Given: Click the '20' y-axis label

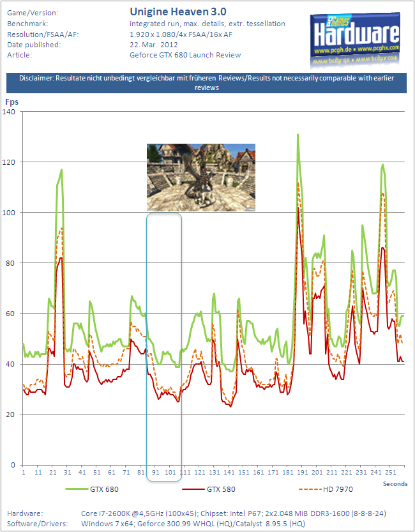Looking at the screenshot, I should click(x=10, y=414).
